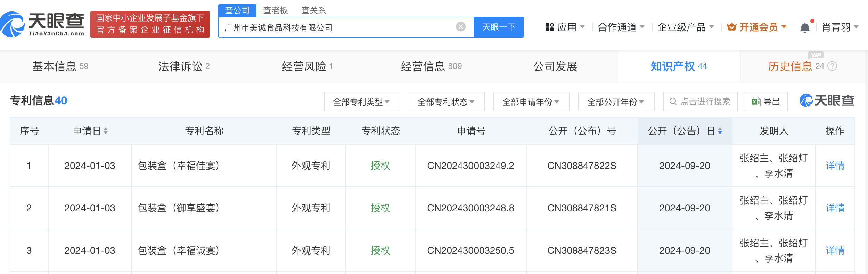Expand the all patent types dropdown

point(362,102)
